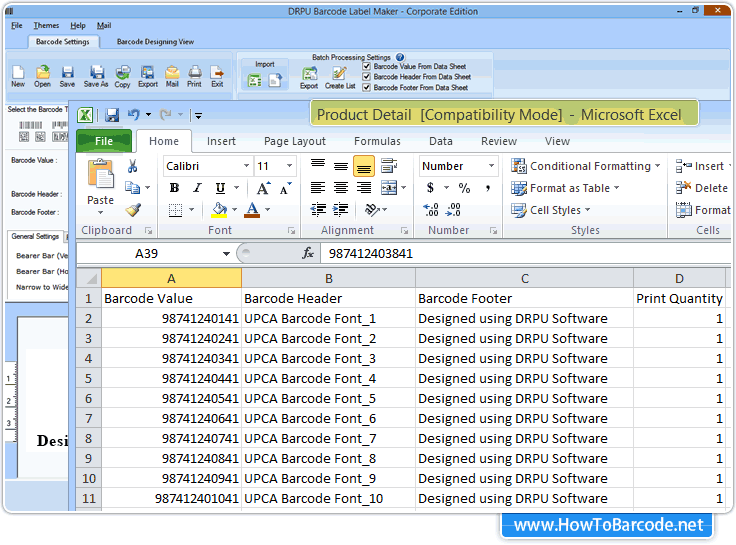Image resolution: width=736 pixels, height=545 pixels.
Task: Open Underline style dropdown arrow
Action: click(x=237, y=188)
